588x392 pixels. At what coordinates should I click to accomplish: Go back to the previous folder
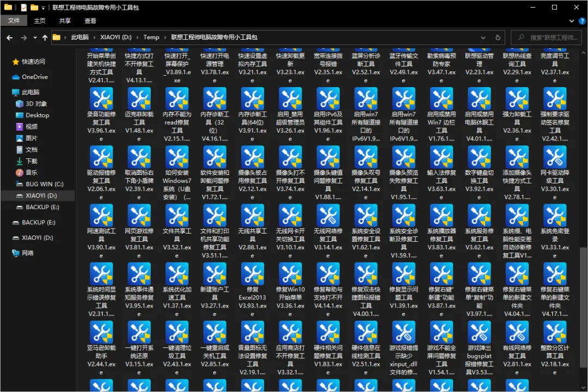click(10, 38)
